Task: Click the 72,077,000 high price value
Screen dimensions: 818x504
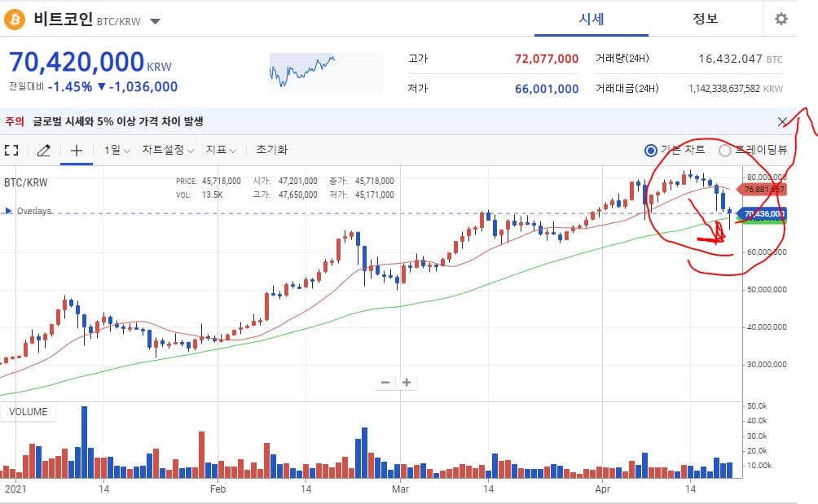Action: tap(546, 59)
